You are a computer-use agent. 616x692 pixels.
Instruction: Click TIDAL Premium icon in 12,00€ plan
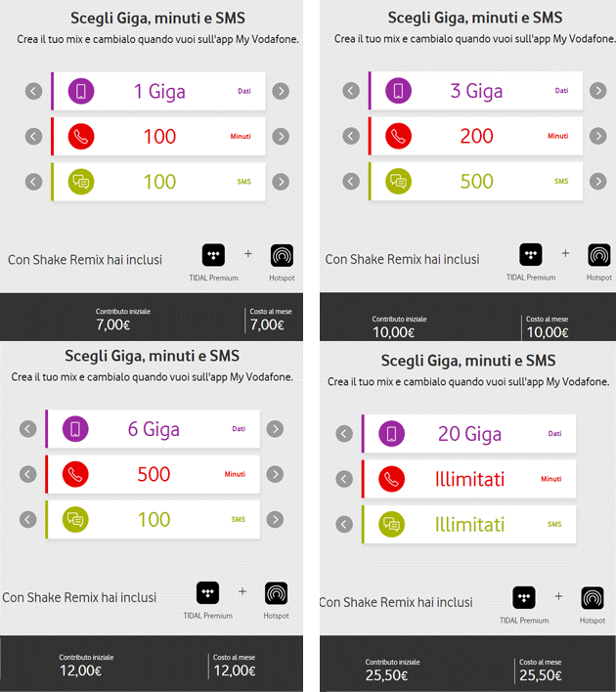pyautogui.click(x=207, y=593)
